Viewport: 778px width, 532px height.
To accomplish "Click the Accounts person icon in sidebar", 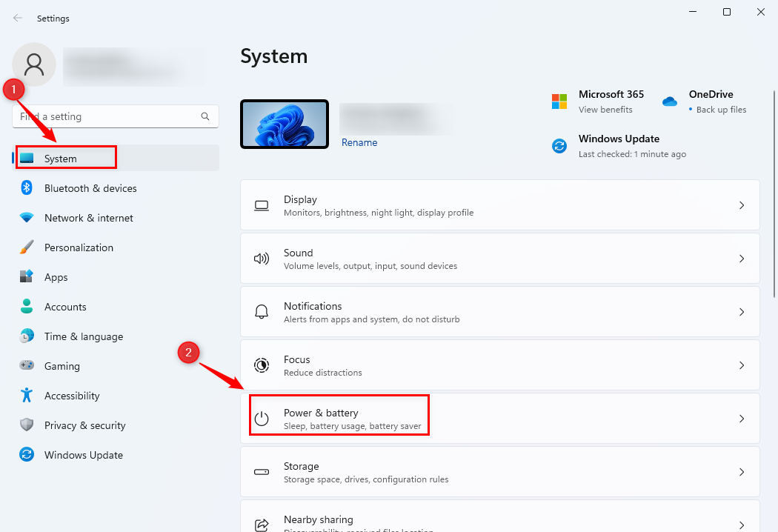I will coord(27,306).
